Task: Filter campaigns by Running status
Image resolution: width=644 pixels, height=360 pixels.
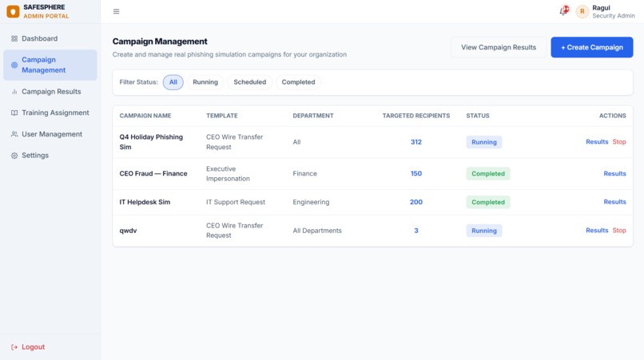Action: [x=205, y=82]
